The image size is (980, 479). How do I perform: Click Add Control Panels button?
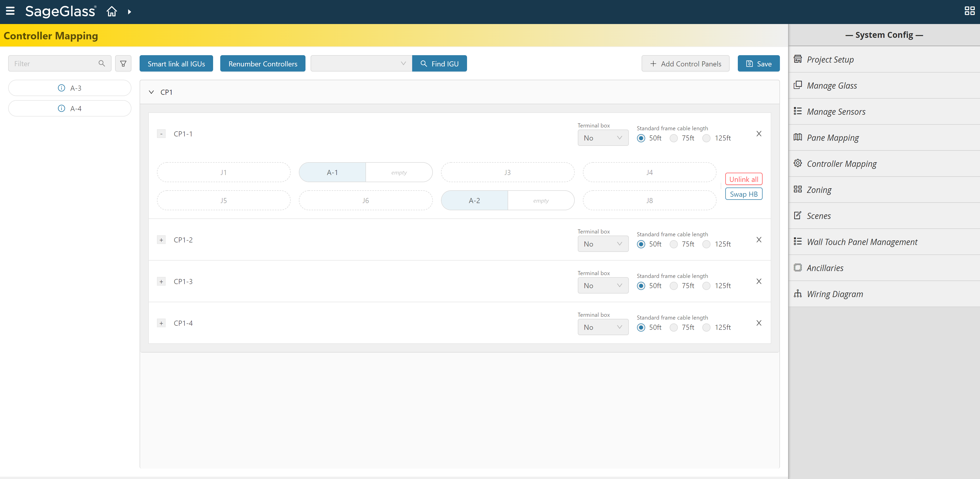685,63
